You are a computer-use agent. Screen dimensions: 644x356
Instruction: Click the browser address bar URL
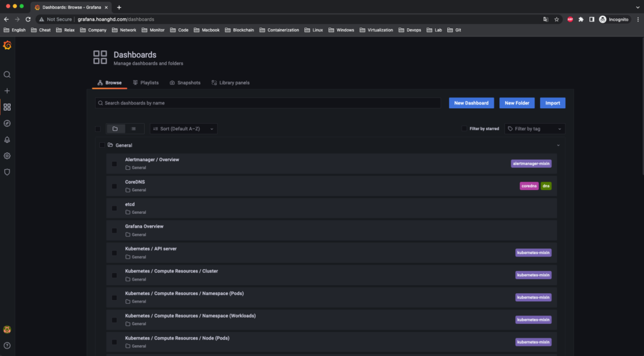[116, 19]
